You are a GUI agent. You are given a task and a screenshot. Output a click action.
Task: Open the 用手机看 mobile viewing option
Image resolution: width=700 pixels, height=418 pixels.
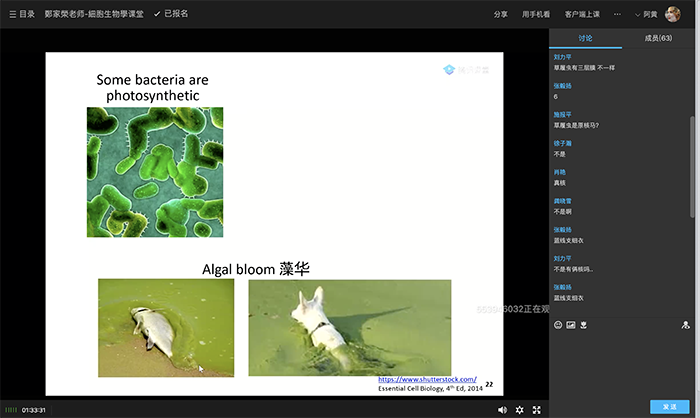point(535,14)
